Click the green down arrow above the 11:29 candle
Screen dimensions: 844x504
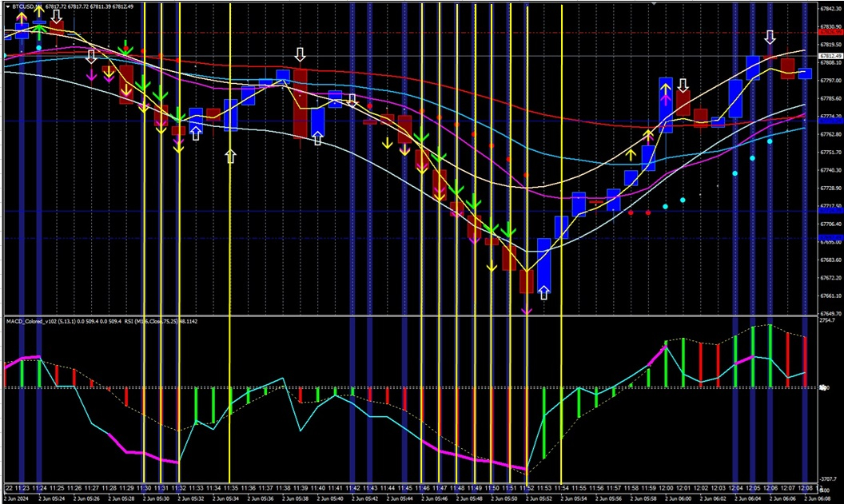(125, 50)
